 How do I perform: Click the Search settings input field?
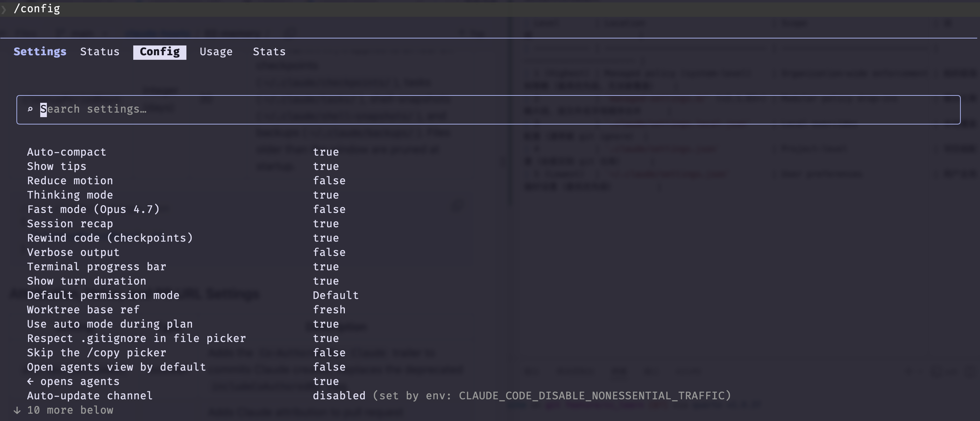coord(489,109)
